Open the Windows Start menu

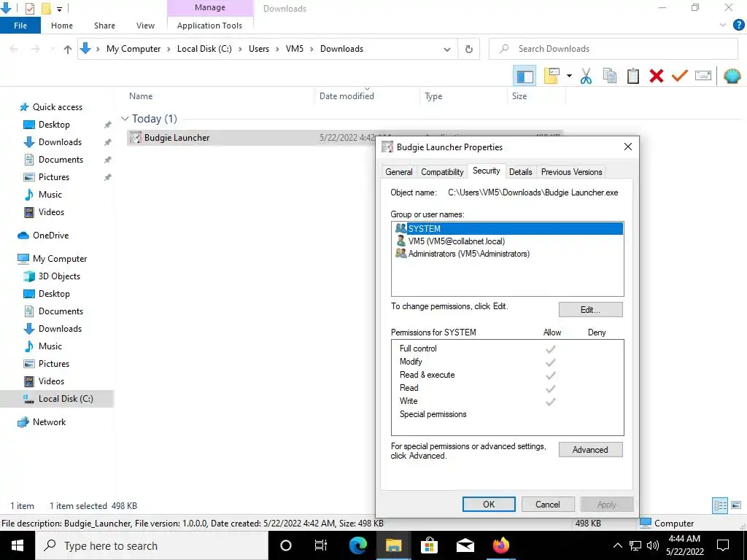pyautogui.click(x=18, y=545)
